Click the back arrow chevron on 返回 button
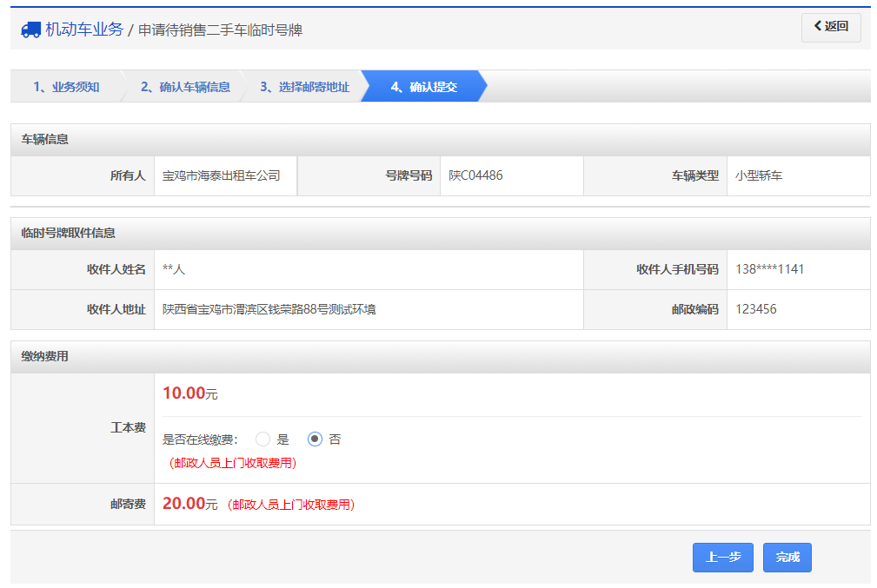The width and height of the screenshot is (877, 588). coord(817,28)
